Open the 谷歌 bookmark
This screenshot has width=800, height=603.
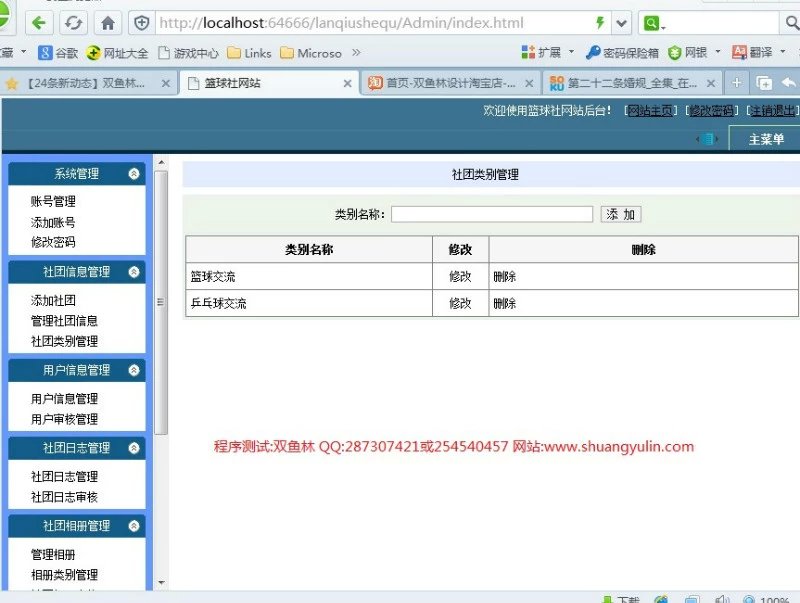pos(58,53)
